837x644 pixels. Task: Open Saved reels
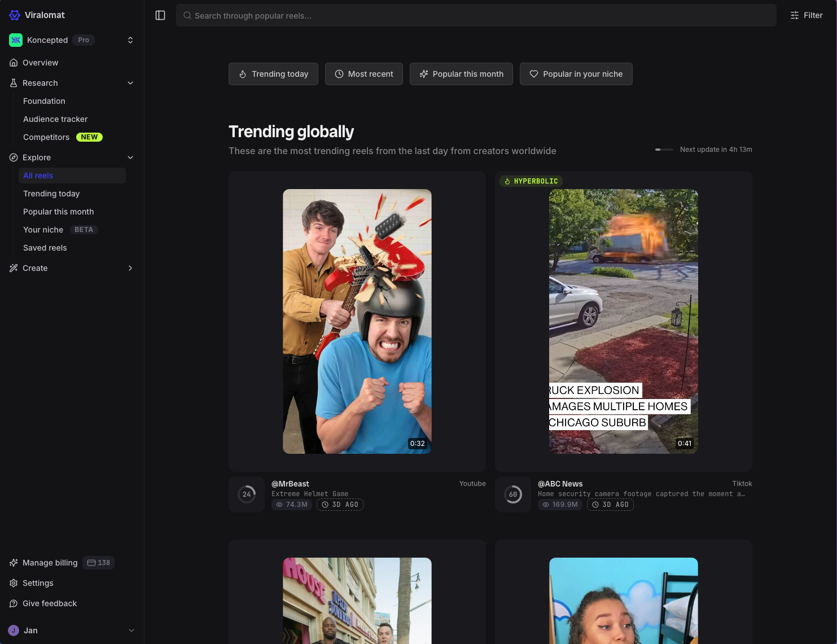tap(45, 248)
